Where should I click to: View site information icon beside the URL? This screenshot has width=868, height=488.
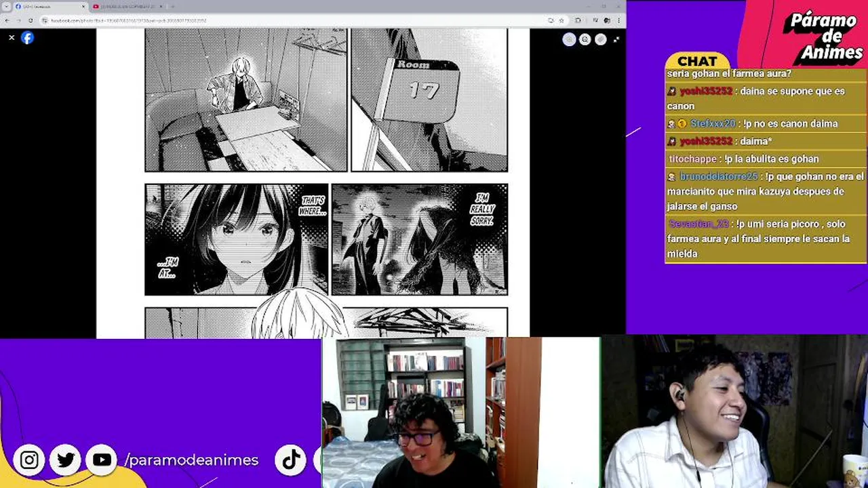(45, 20)
